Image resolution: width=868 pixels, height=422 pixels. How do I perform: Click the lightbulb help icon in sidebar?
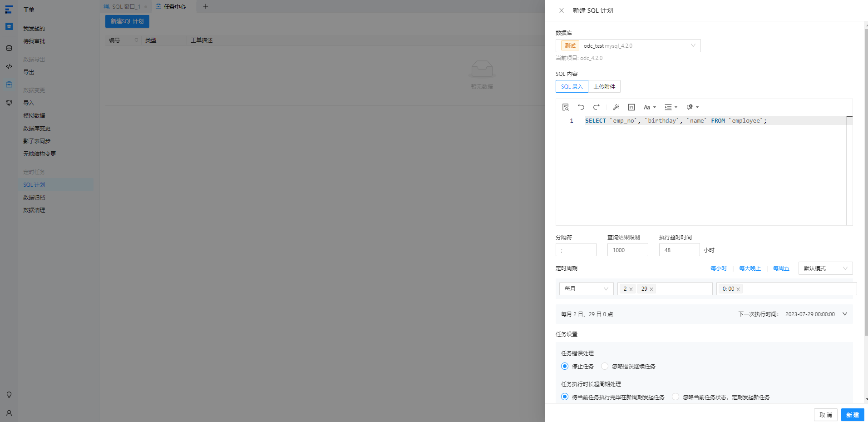pyautogui.click(x=9, y=395)
